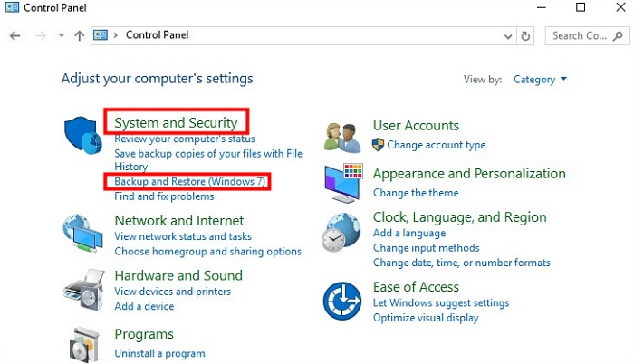
Task: Open the Hardware and Sound printer icon
Action: [x=83, y=290]
